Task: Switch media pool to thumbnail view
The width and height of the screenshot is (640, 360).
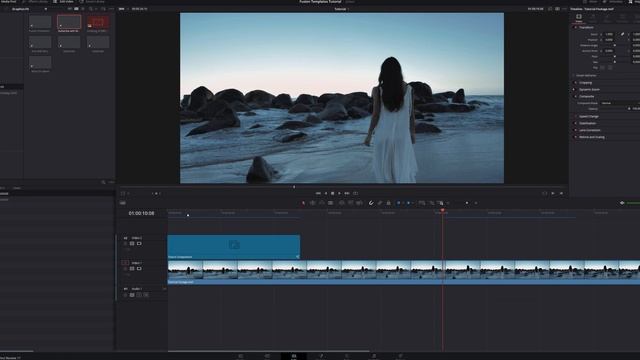Action: click(76, 9)
